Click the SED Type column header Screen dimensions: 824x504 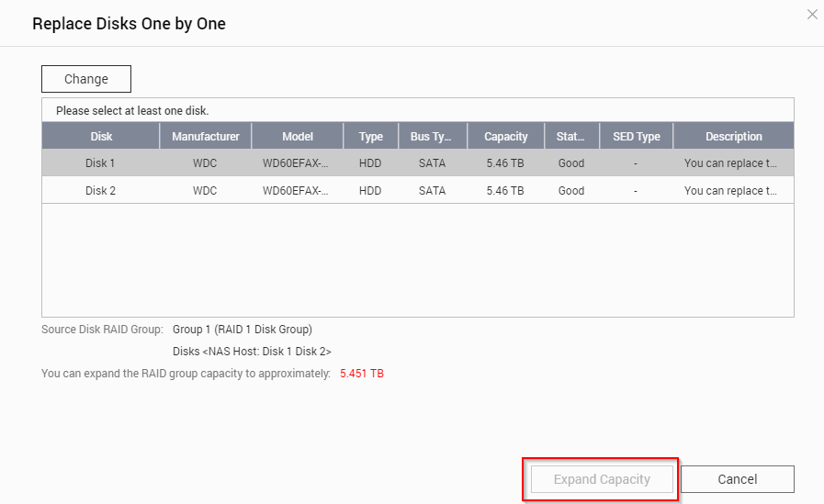636,137
